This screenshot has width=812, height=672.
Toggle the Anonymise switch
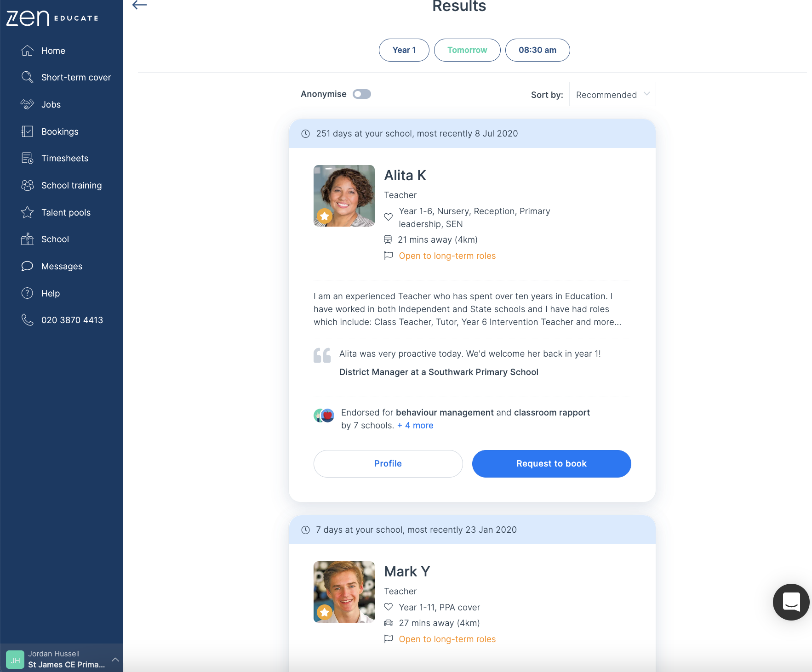(x=361, y=94)
